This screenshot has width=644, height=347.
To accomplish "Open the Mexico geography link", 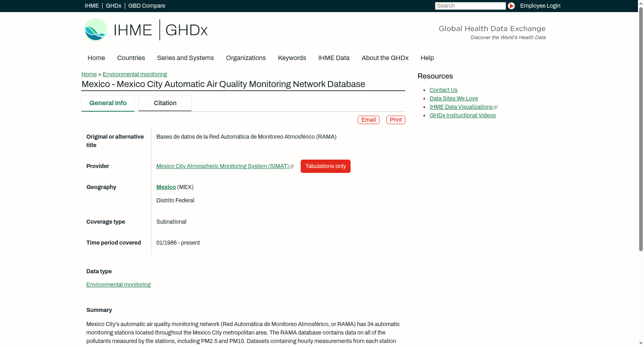I will (166, 187).
